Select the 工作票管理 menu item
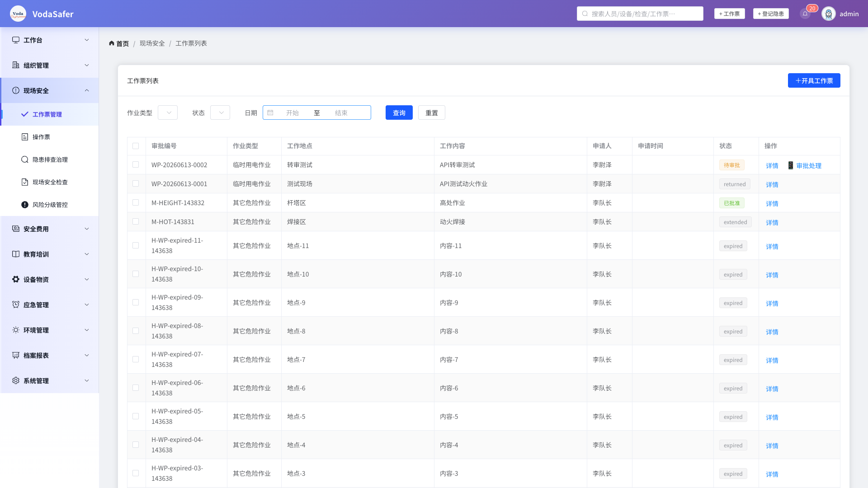 [50, 114]
